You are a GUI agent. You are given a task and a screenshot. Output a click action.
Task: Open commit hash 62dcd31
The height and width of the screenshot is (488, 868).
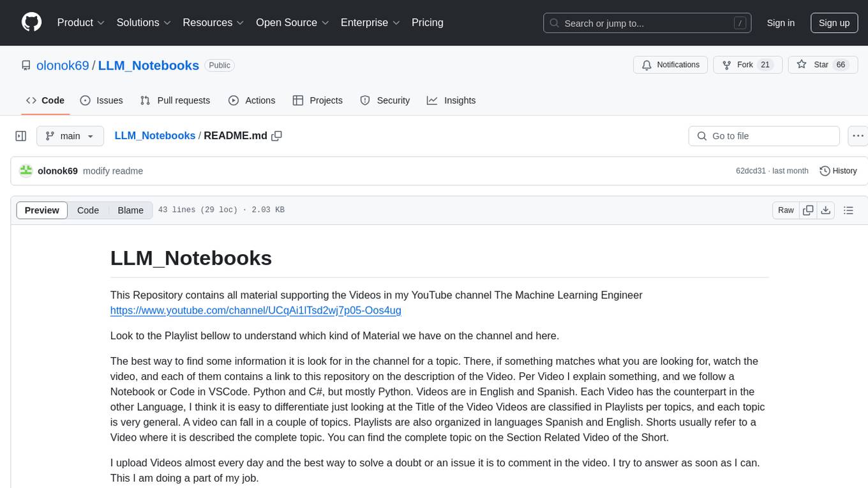[751, 171]
